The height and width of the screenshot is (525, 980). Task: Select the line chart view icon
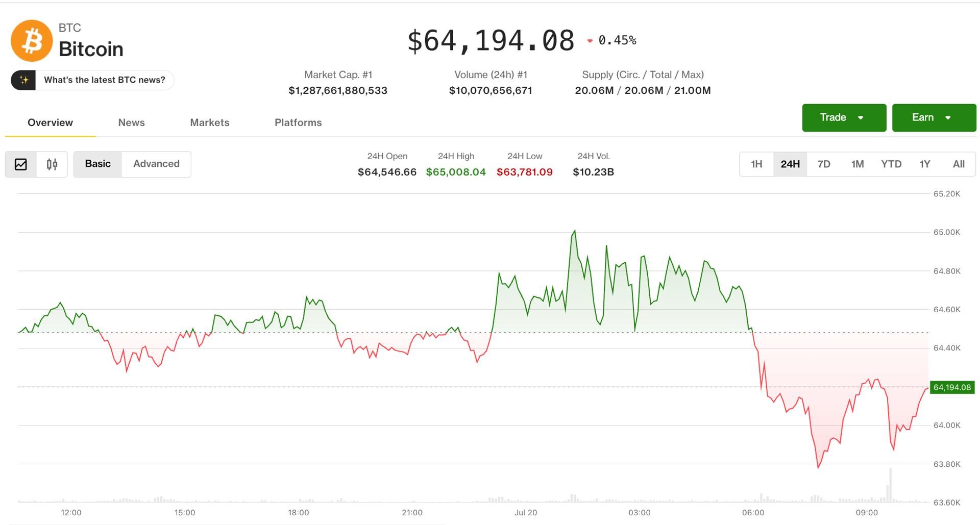point(21,164)
